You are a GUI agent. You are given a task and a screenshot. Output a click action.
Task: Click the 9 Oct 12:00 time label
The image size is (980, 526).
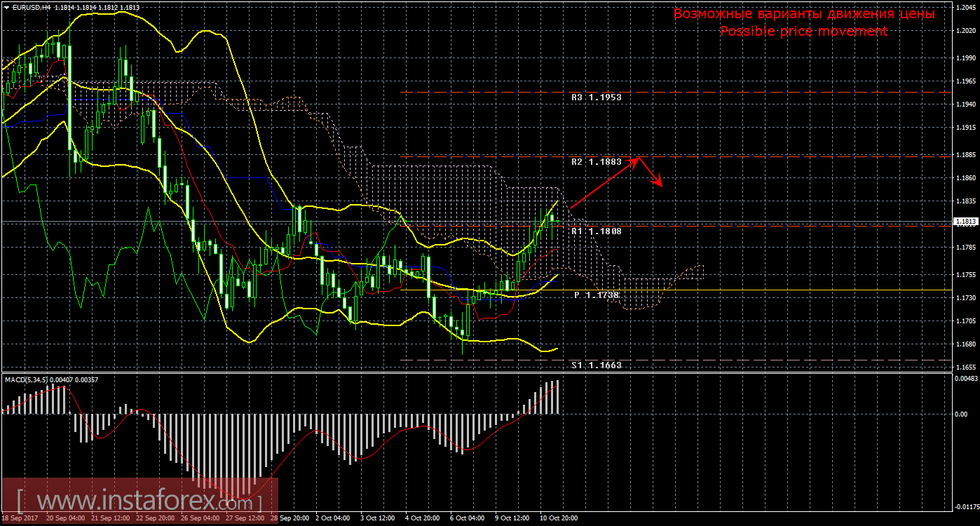[x=512, y=518]
